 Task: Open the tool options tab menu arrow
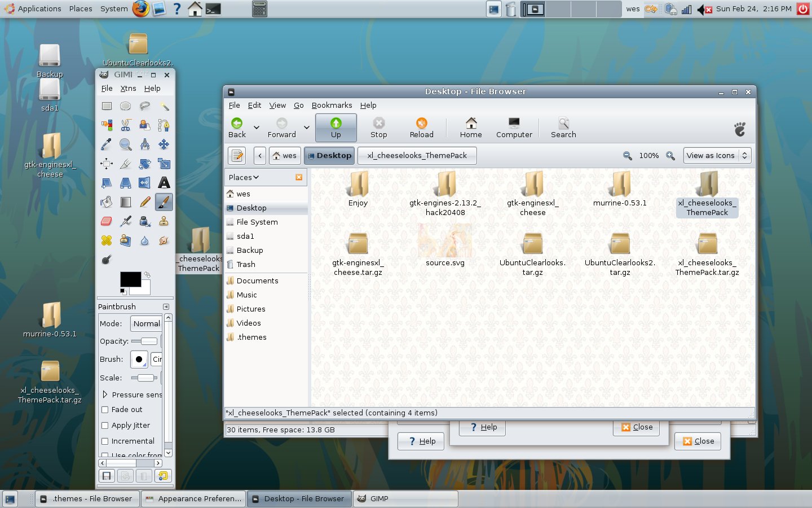[x=166, y=306]
